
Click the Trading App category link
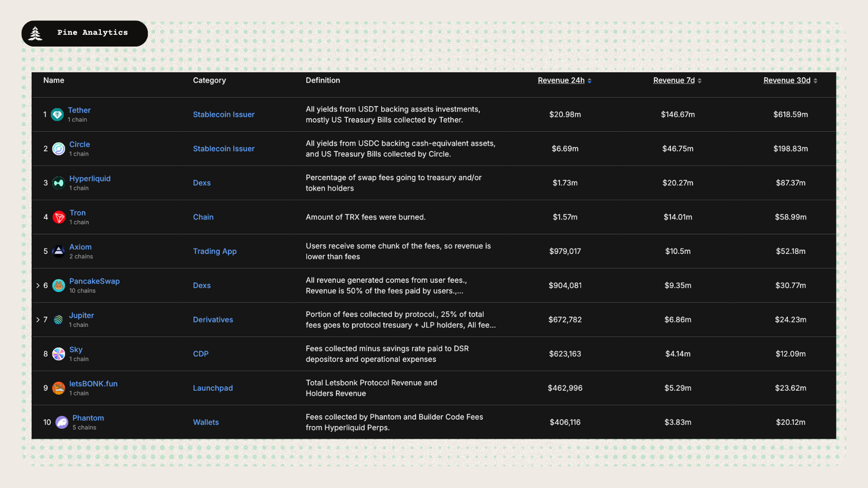[215, 251]
